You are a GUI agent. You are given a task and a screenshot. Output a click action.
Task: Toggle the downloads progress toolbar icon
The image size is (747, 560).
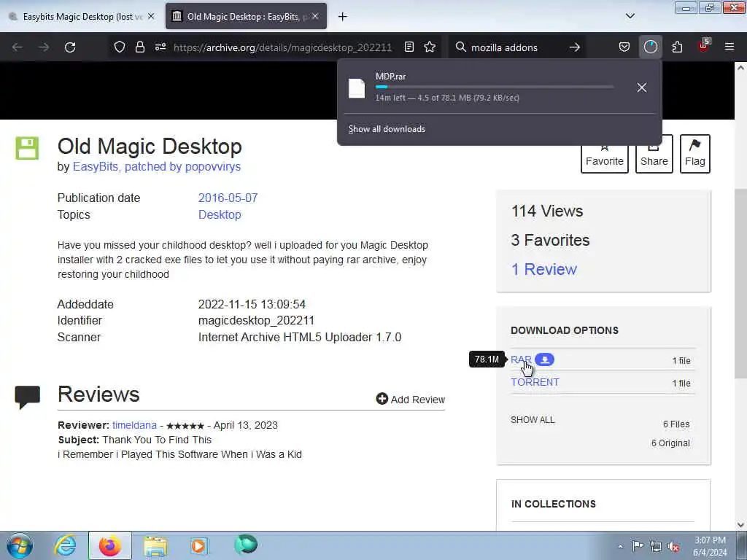650,47
